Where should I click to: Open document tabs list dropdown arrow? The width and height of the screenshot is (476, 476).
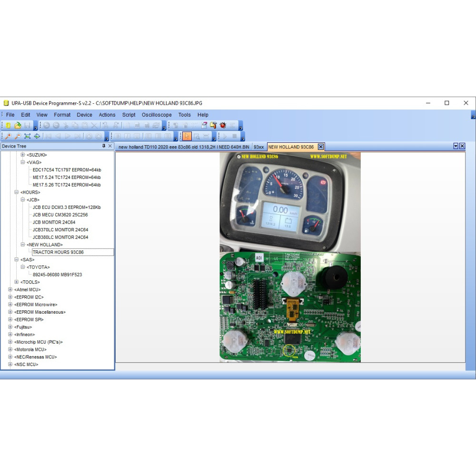(x=456, y=146)
